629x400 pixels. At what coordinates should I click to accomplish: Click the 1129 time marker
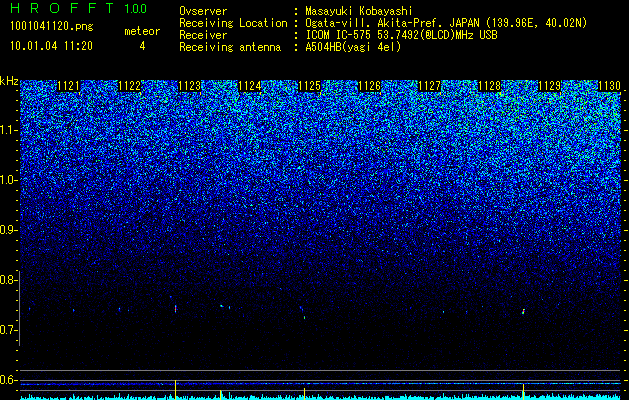[x=549, y=86]
